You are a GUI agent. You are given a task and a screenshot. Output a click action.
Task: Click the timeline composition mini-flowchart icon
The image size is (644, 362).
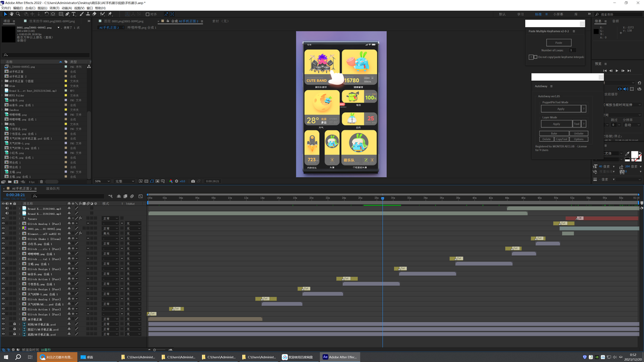[x=110, y=196]
